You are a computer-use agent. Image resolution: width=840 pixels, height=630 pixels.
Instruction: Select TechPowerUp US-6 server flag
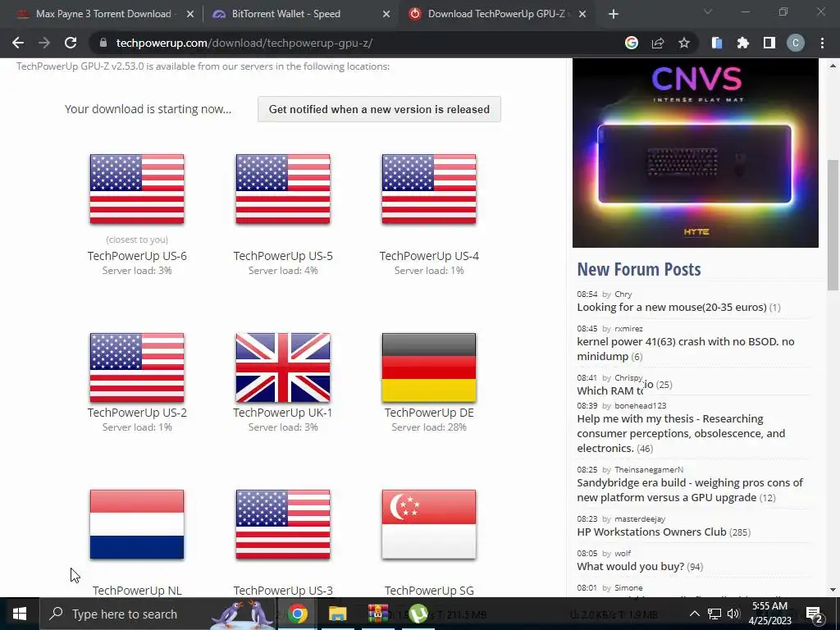point(137,189)
